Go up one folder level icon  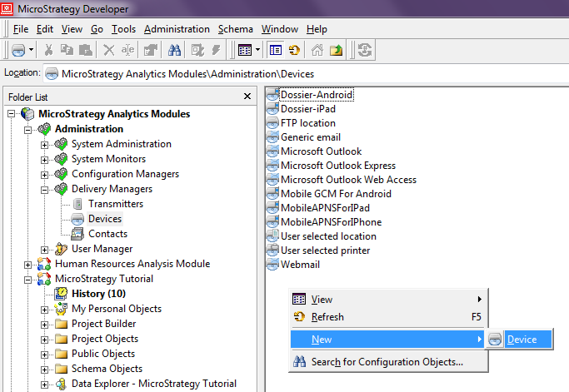point(336,50)
